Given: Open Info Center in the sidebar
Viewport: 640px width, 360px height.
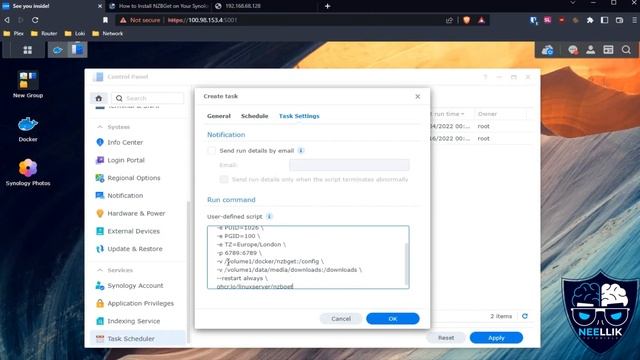Looking at the screenshot, I should click(x=125, y=142).
